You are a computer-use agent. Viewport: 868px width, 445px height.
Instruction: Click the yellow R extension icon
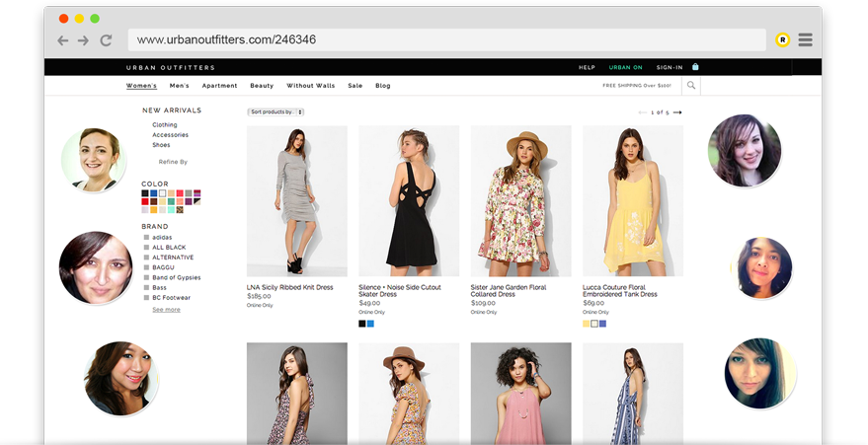[x=782, y=40]
